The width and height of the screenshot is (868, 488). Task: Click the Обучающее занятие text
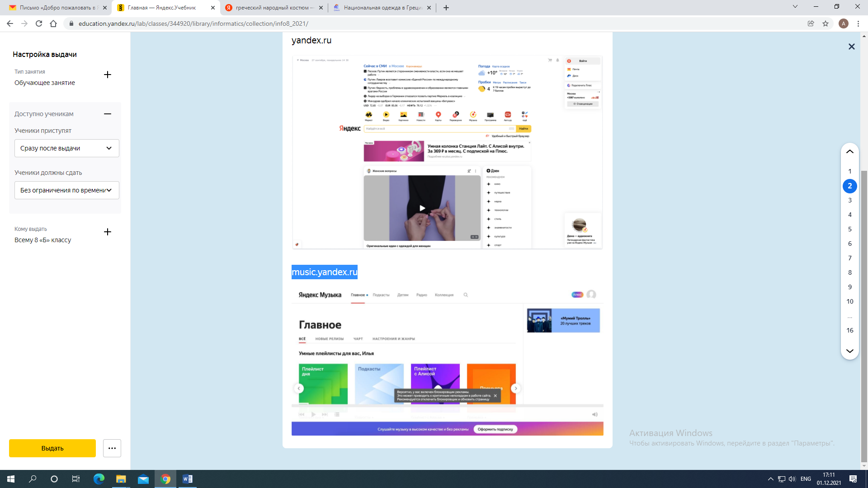click(x=45, y=83)
